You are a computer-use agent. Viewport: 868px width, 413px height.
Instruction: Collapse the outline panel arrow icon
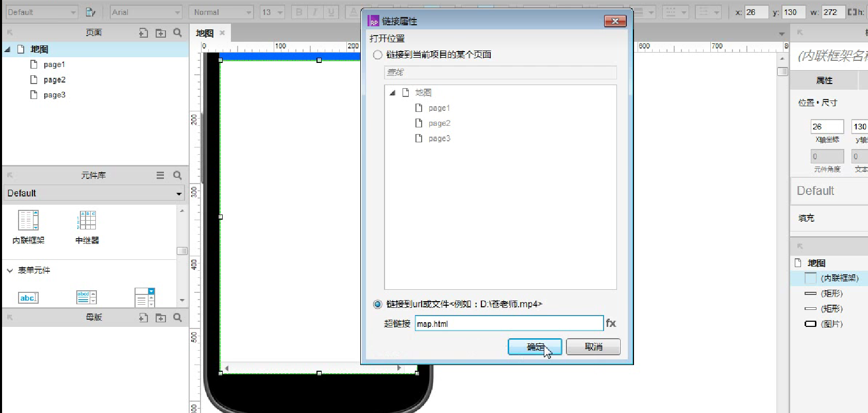[x=800, y=246]
